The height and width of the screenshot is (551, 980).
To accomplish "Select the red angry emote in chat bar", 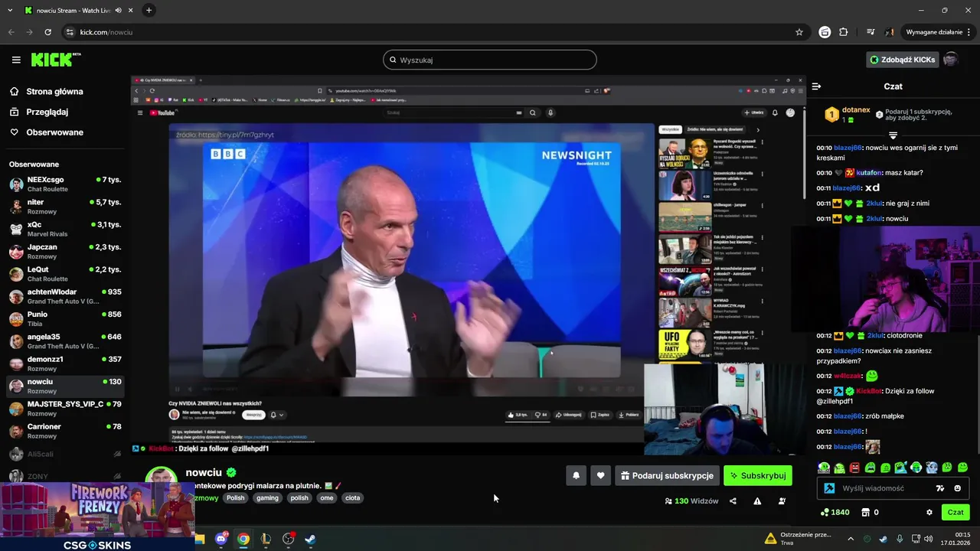I will (x=854, y=468).
